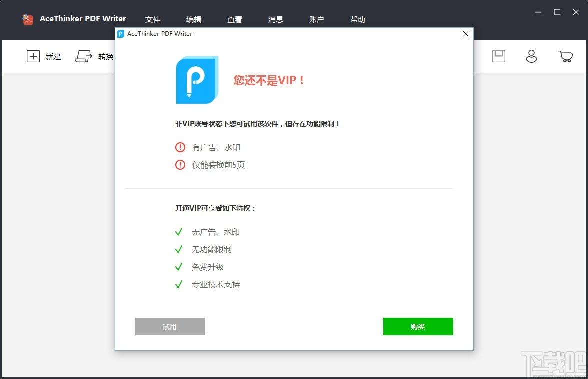Click the AceThinker app logo in title bar
The height and width of the screenshot is (379, 588).
pos(28,19)
